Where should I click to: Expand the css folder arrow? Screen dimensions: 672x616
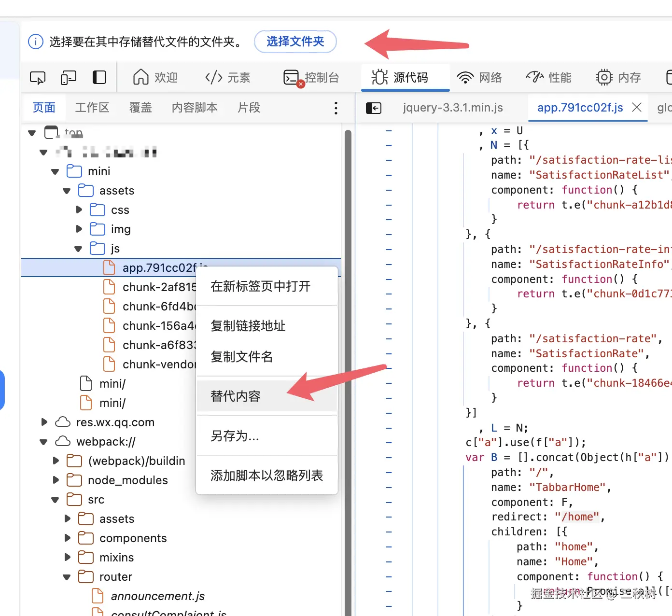(79, 210)
